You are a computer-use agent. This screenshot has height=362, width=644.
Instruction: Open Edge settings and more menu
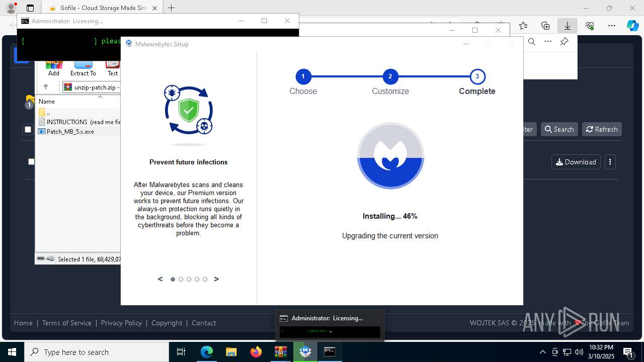point(612,26)
